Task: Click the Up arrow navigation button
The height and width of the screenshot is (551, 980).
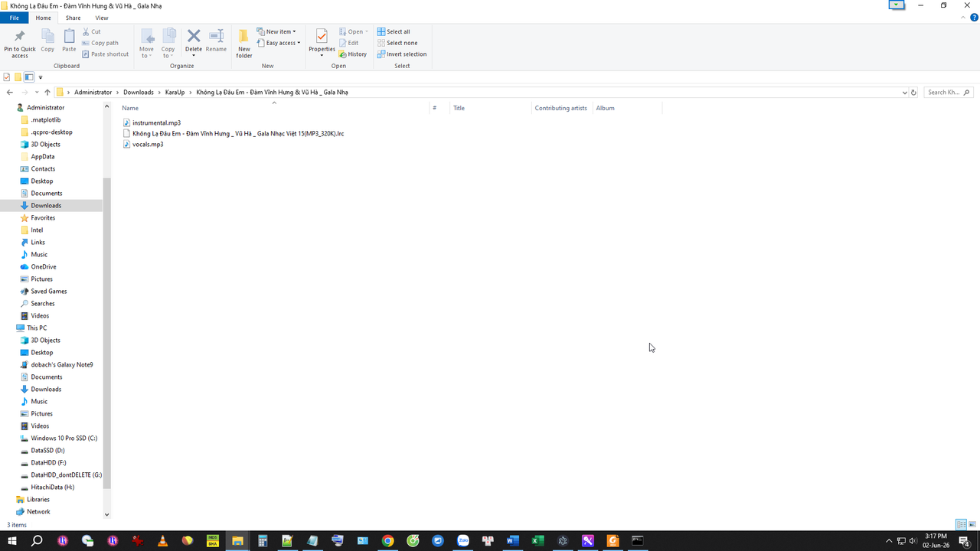Action: point(47,92)
